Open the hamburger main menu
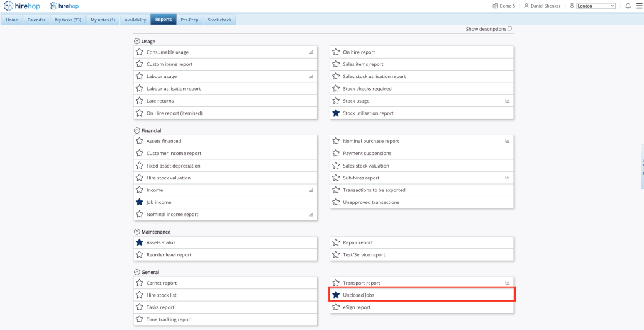The image size is (644, 330). pyautogui.click(x=639, y=6)
